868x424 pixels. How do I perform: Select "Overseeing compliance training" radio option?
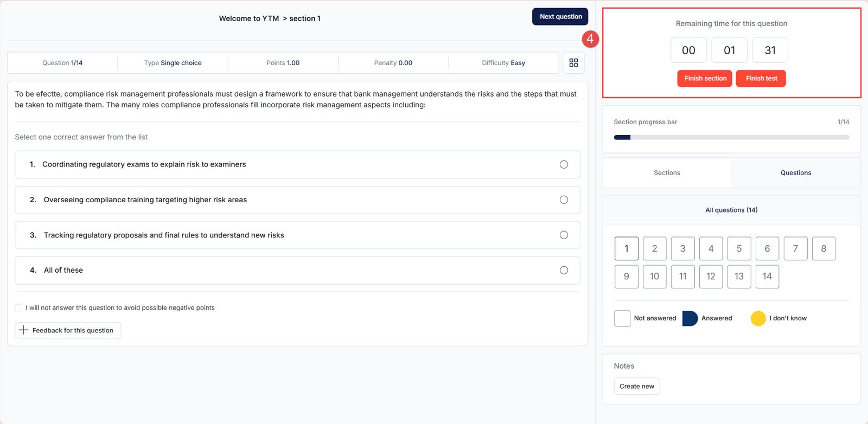(564, 200)
